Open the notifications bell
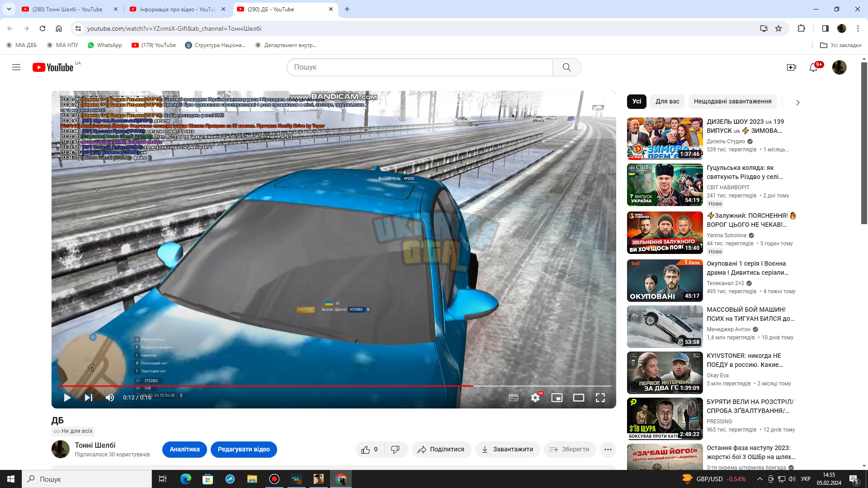 (x=813, y=67)
